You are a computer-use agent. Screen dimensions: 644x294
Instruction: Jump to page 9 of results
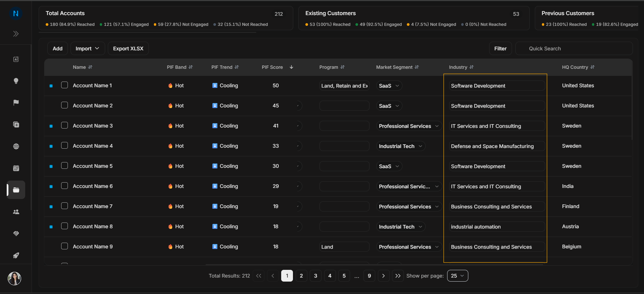tap(369, 276)
